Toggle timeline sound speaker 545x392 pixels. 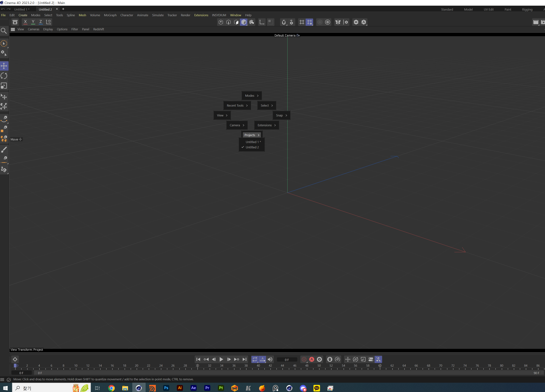click(x=270, y=359)
